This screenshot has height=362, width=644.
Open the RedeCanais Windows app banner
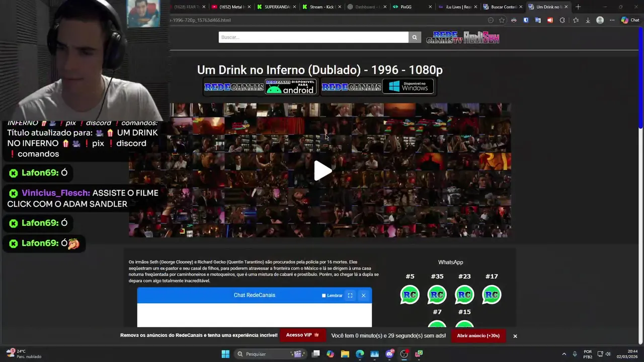click(x=378, y=86)
